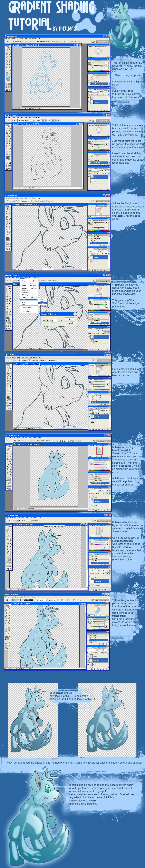Screen dimensions: 145x868
Task: Click Inverse in the open Select menu
Action: click(x=30, y=286)
